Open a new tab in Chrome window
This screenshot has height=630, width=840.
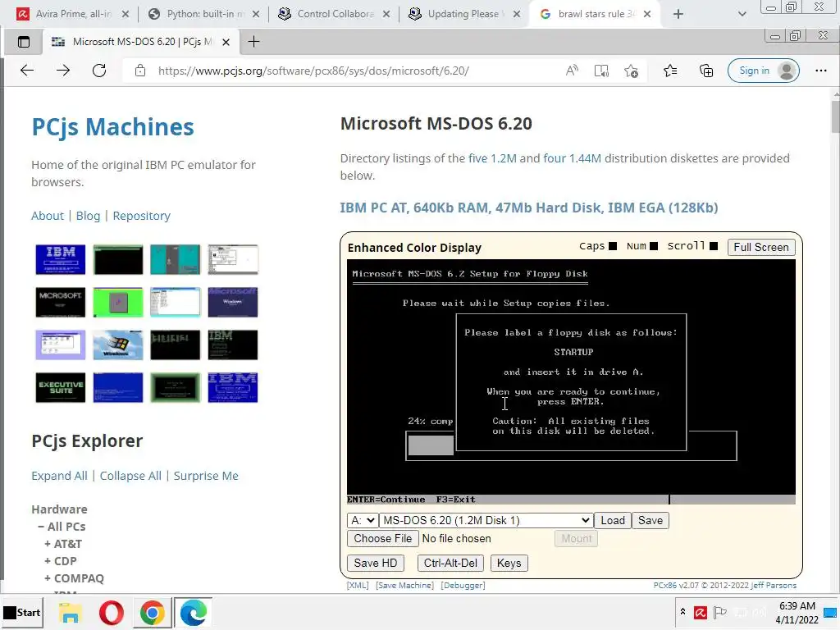click(678, 14)
